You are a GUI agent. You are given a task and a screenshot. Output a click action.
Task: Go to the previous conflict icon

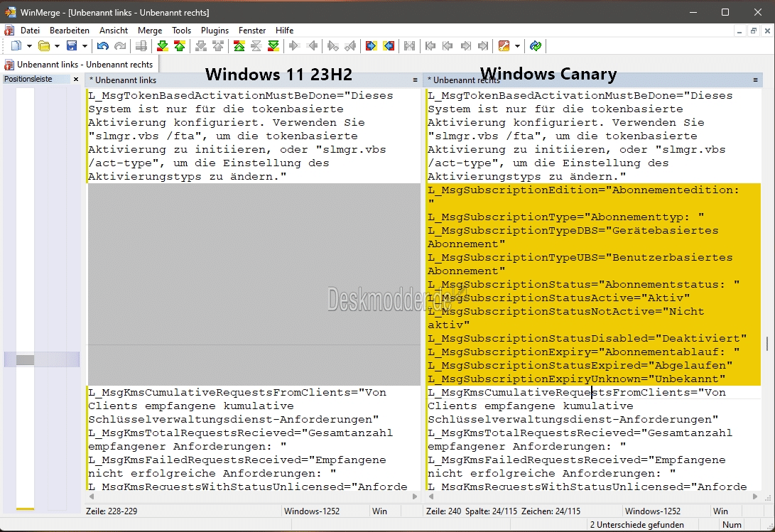[x=218, y=46]
